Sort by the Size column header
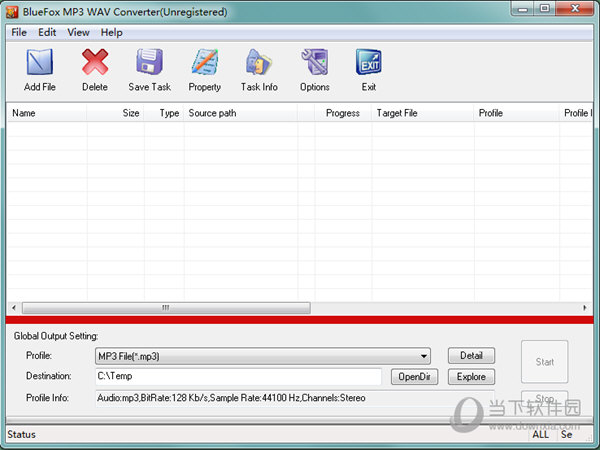This screenshot has width=600, height=450. tap(116, 113)
